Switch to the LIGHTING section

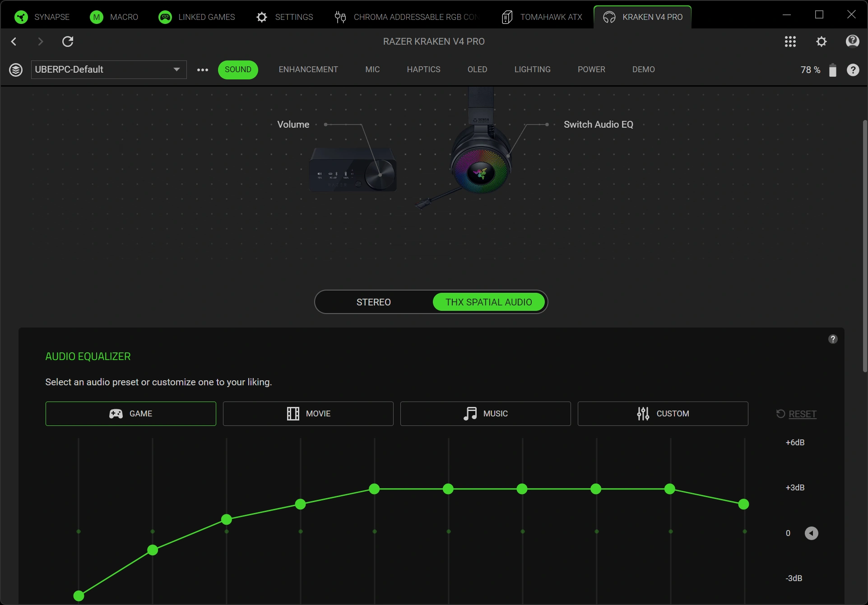pyautogui.click(x=532, y=69)
